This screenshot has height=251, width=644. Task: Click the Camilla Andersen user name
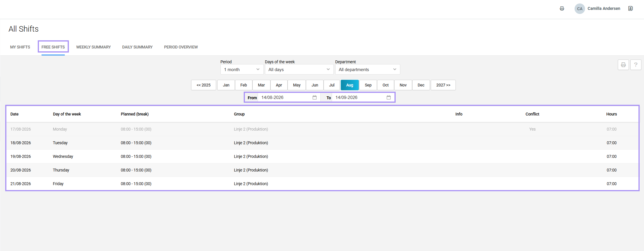[x=604, y=8]
